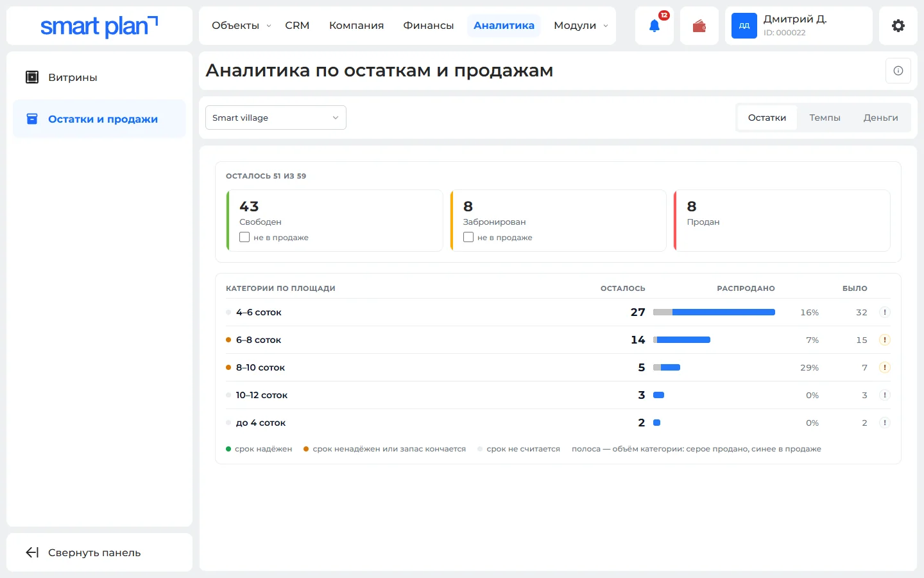Click the 6–8 соток progress bar
The width and height of the screenshot is (924, 578).
(x=681, y=340)
